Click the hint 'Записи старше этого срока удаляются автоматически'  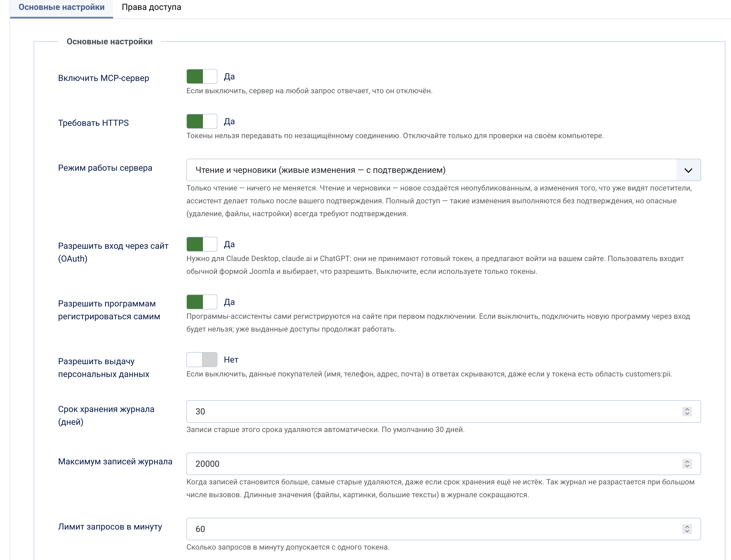(x=325, y=429)
